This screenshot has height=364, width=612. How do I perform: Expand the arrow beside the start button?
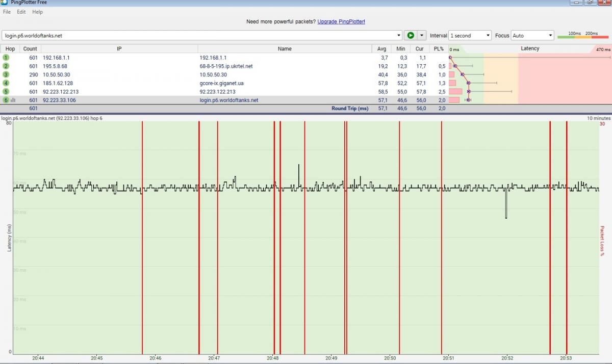421,36
